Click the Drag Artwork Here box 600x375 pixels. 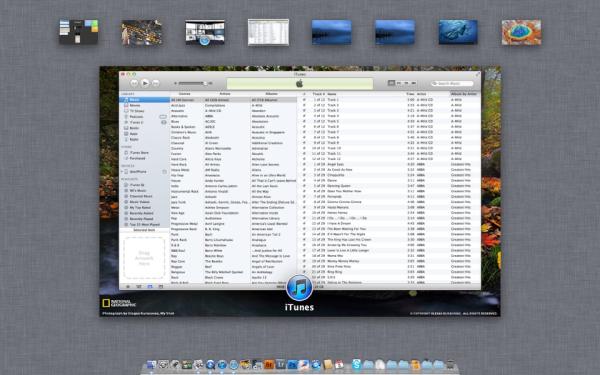click(144, 258)
